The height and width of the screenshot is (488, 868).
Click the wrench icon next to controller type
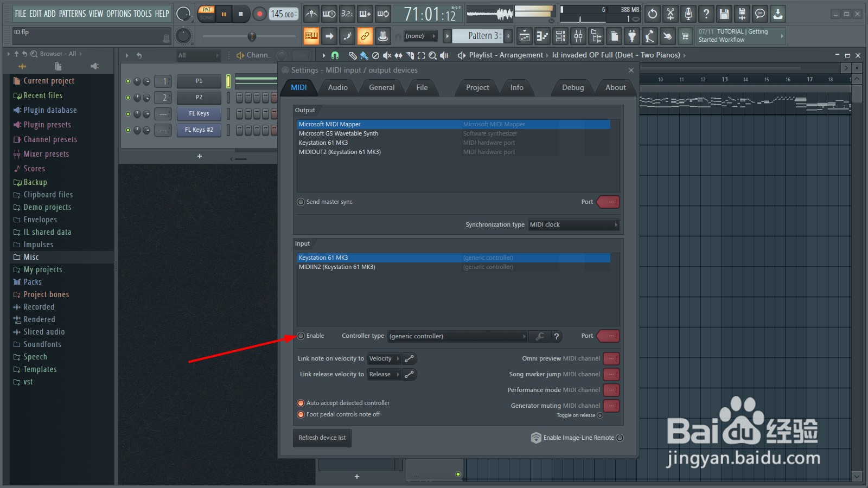point(540,336)
